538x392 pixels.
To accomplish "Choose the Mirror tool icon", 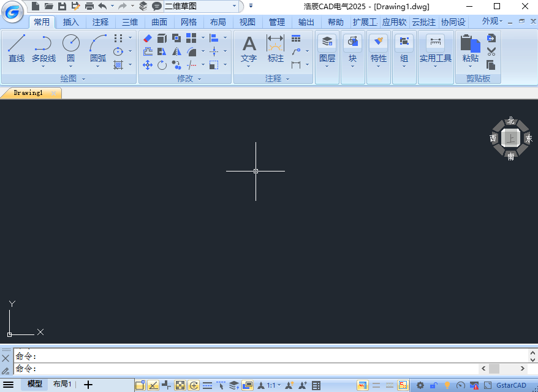I will coord(176,51).
